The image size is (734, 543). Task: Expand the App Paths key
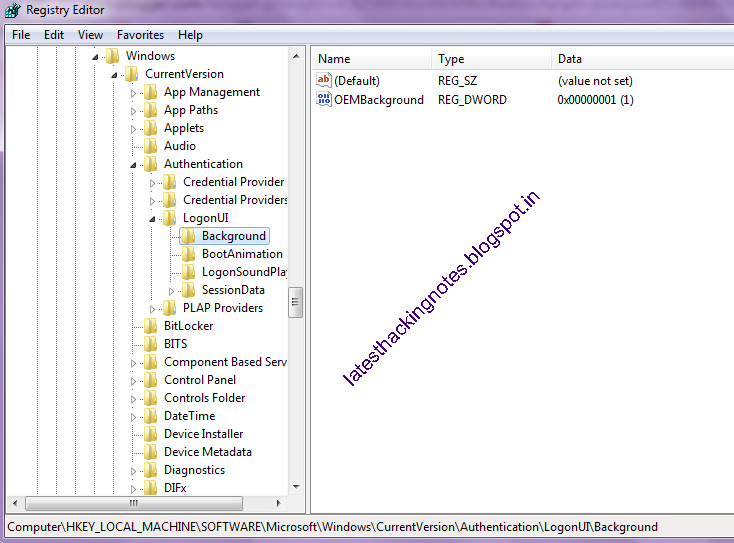pyautogui.click(x=133, y=111)
